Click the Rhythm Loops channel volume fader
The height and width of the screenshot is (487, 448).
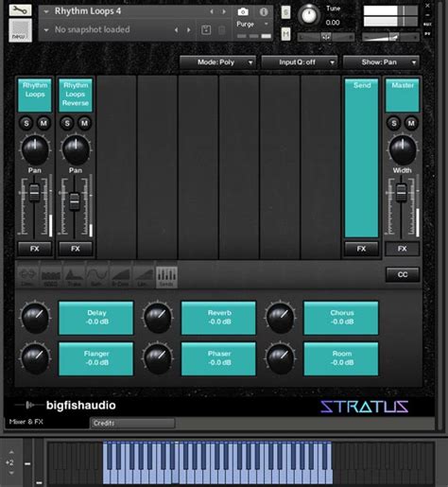point(34,192)
